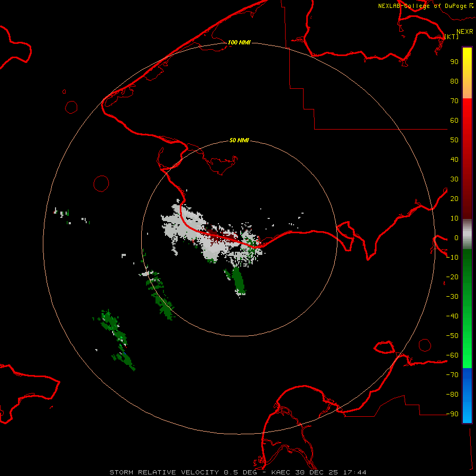Click the 100 NMI range ring label
Screen dimensions: 476x476
239,42
